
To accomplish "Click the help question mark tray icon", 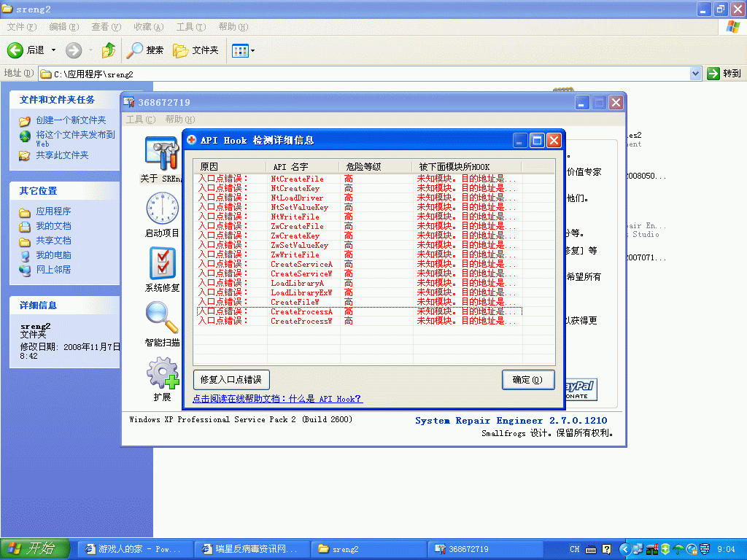I will coord(606,549).
